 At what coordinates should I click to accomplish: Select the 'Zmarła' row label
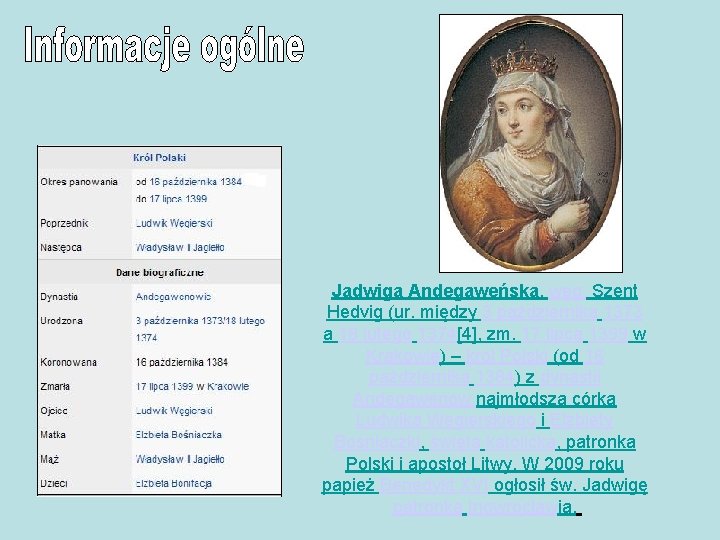(55, 386)
